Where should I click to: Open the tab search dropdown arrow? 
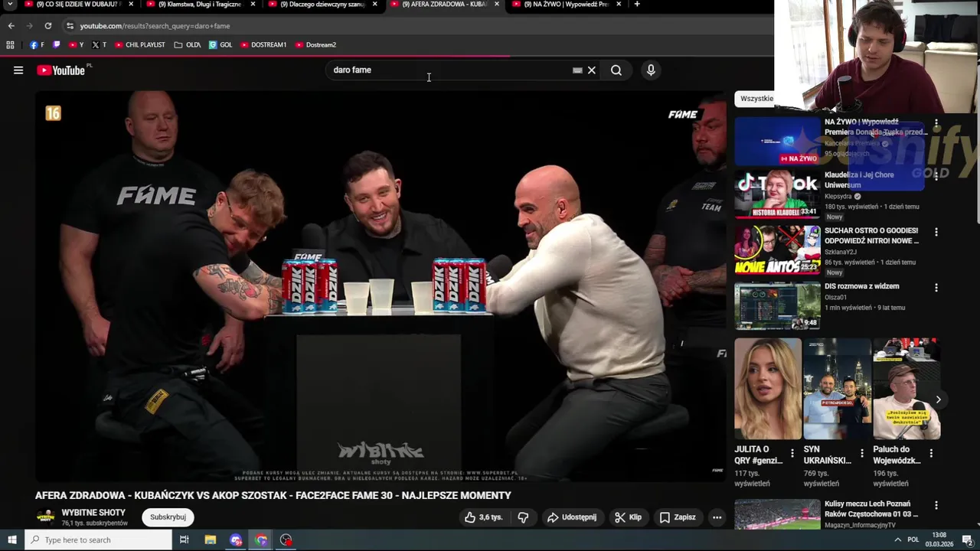click(10, 5)
